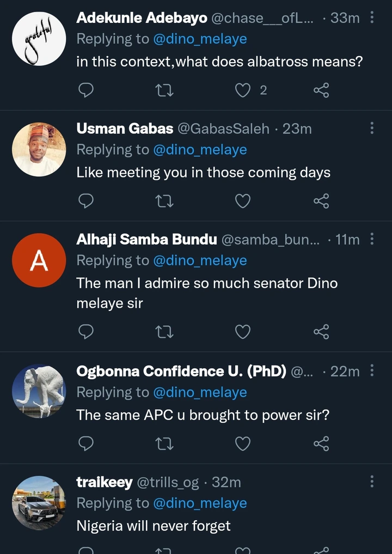Share Alhaji Samba Bundu's tweet

pyautogui.click(x=321, y=331)
